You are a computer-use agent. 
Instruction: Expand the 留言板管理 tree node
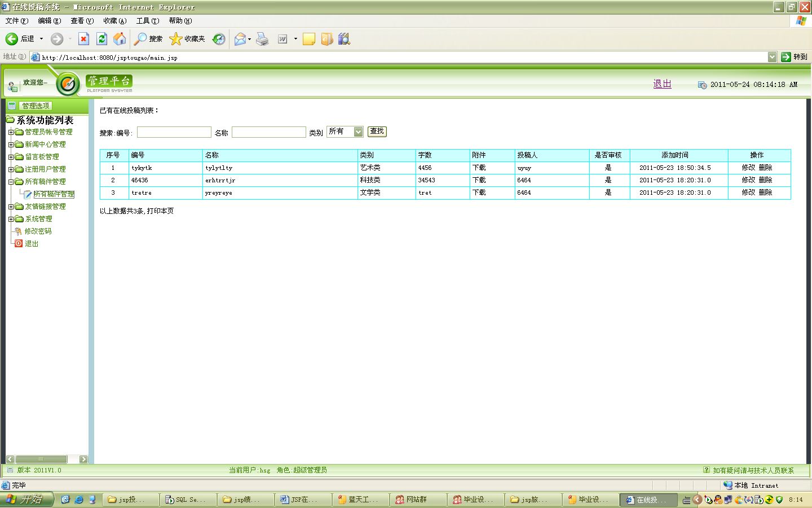11,157
